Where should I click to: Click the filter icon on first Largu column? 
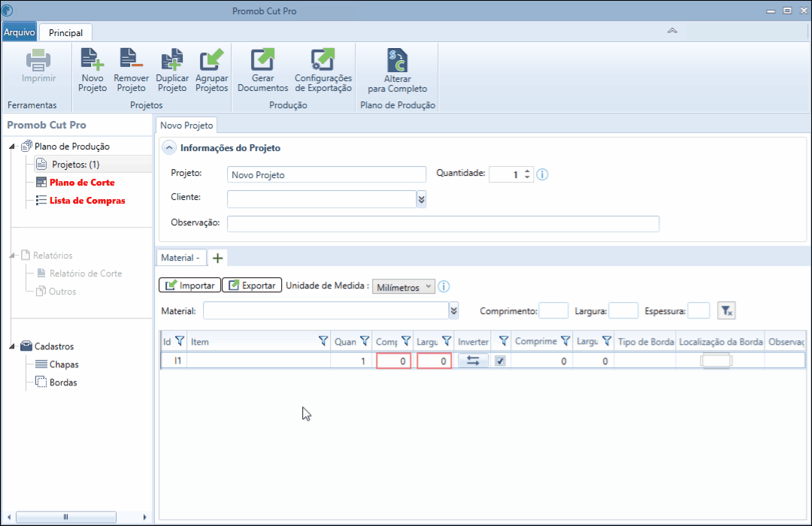(447, 340)
